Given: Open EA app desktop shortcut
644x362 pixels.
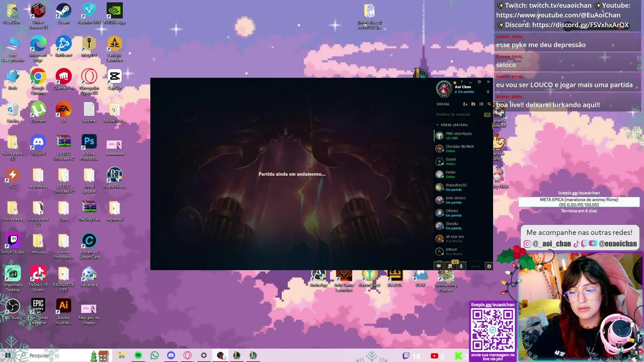Looking at the screenshot, I should [63, 112].
